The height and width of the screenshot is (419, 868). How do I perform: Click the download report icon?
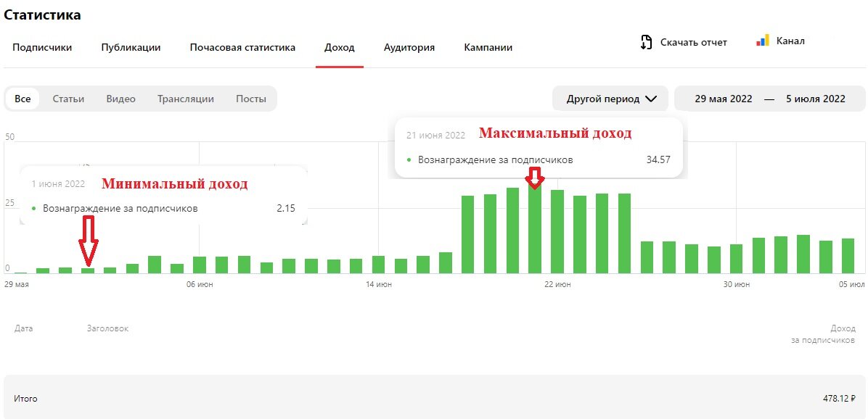click(644, 42)
